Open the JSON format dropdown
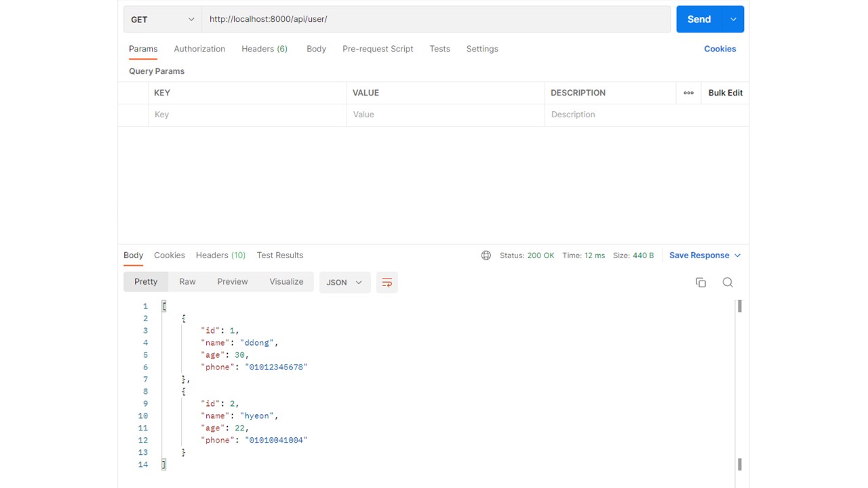 (344, 282)
